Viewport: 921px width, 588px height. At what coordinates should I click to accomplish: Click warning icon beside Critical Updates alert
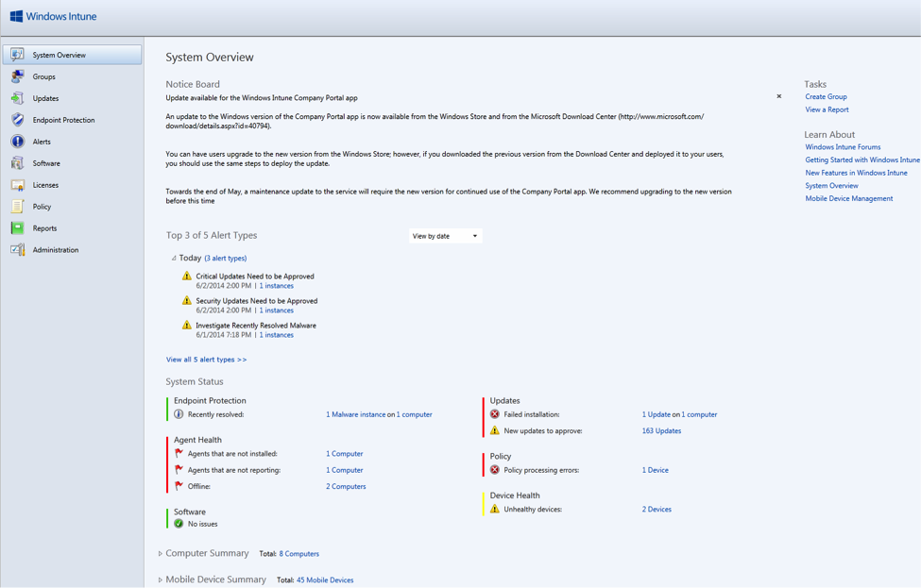(x=187, y=276)
